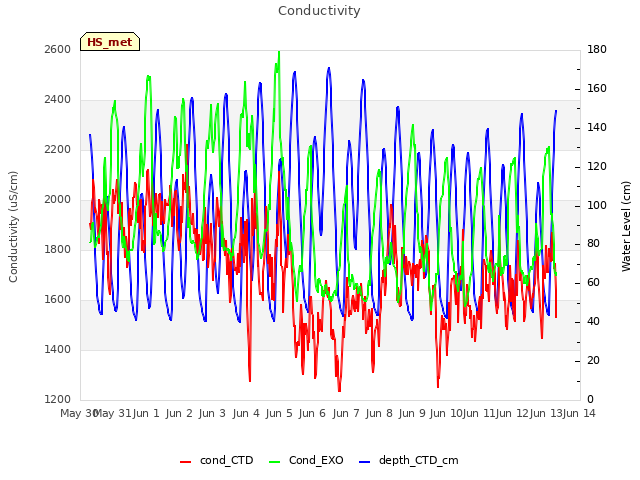Click the 180 right axis label
This screenshot has width=640, height=480.
pos(597,49)
